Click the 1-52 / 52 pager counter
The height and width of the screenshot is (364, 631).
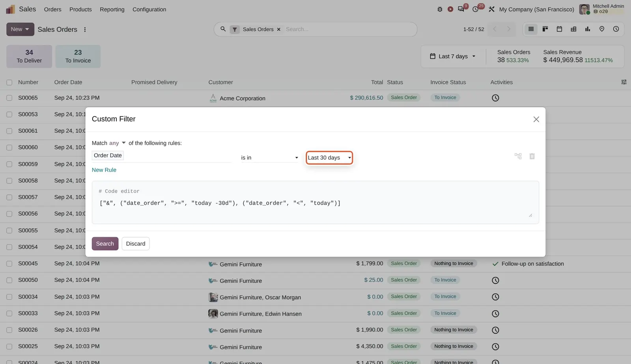(x=474, y=29)
